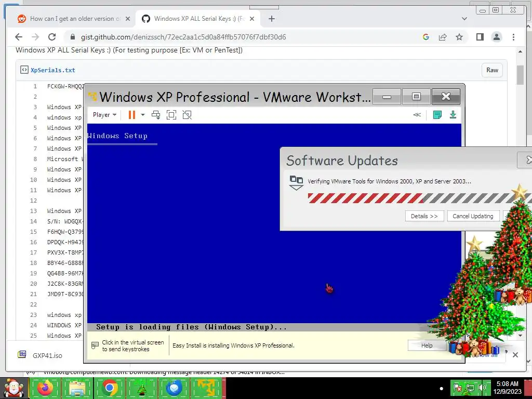Reload the gist page
This screenshot has width=532, height=399.
coord(52,37)
